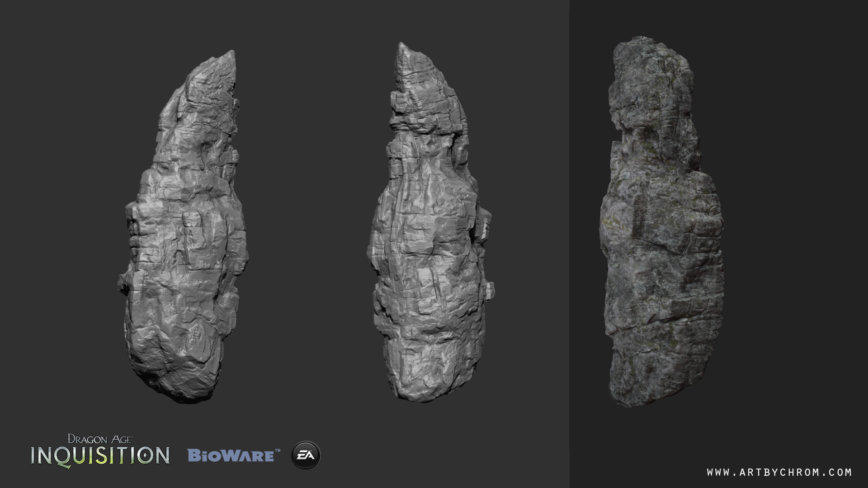Click the Dragon Age Inquisition logo
868x488 pixels.
point(100,451)
